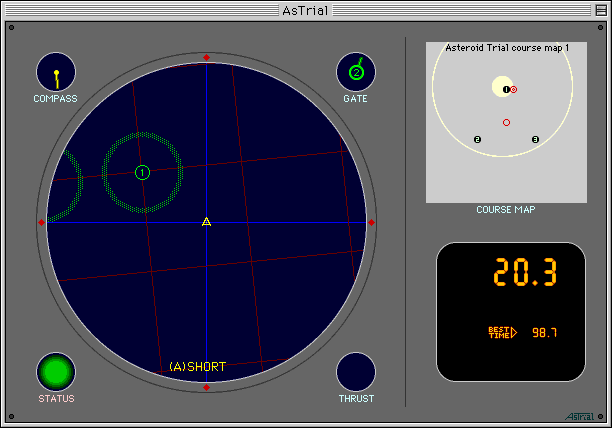Click gate 3 marker on course map
The image size is (612, 428).
535,139
